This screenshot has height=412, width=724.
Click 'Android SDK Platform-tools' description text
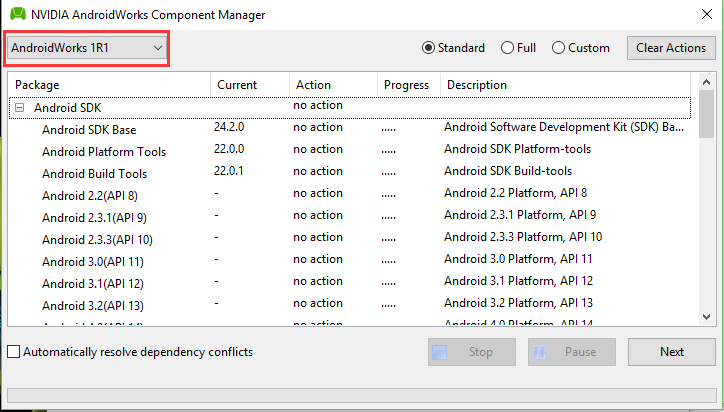tap(517, 149)
